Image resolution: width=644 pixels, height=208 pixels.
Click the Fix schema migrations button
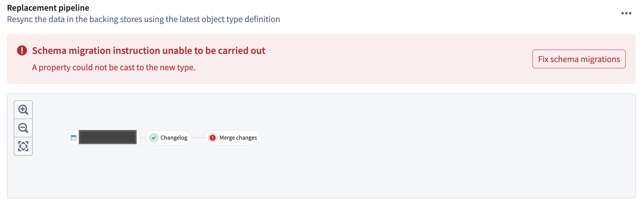579,59
